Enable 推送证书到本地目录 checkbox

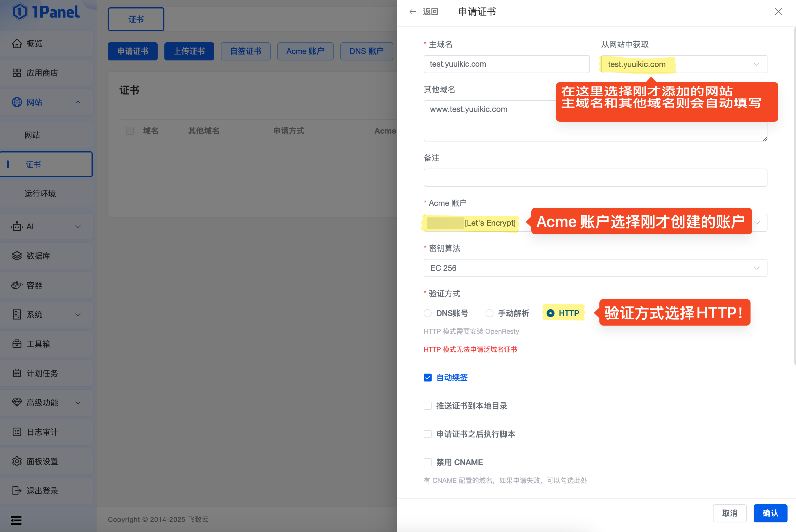(428, 406)
